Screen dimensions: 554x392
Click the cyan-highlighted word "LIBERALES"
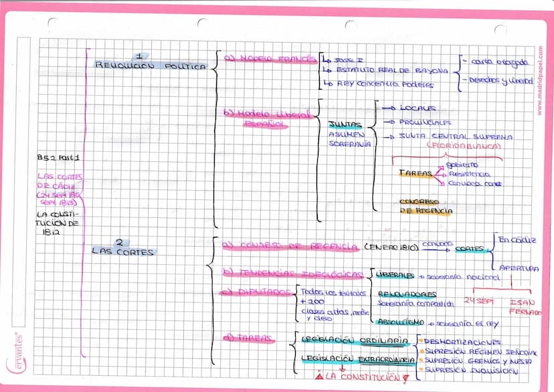click(x=395, y=275)
